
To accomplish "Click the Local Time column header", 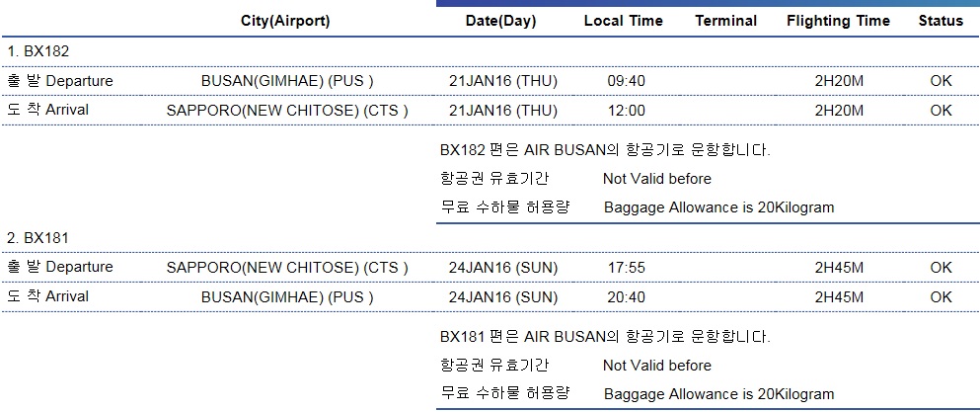I will tap(623, 21).
